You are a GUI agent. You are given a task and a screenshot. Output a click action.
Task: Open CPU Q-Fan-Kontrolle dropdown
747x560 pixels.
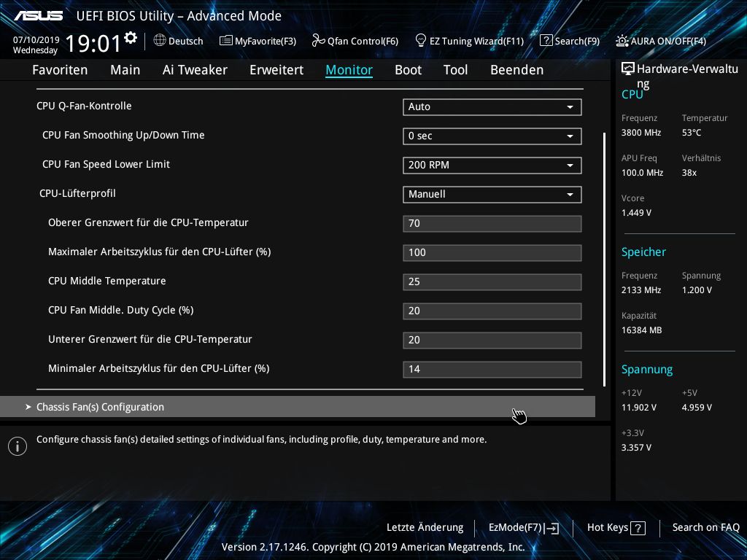[x=492, y=107]
